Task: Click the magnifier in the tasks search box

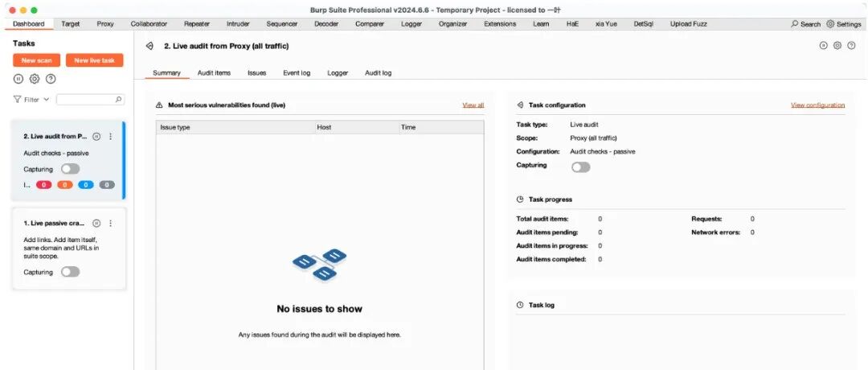Action: (118, 100)
